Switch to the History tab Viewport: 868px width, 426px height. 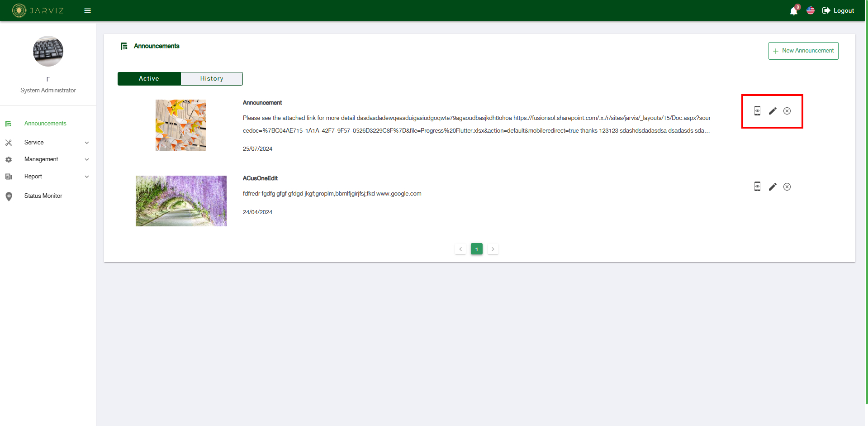click(212, 79)
